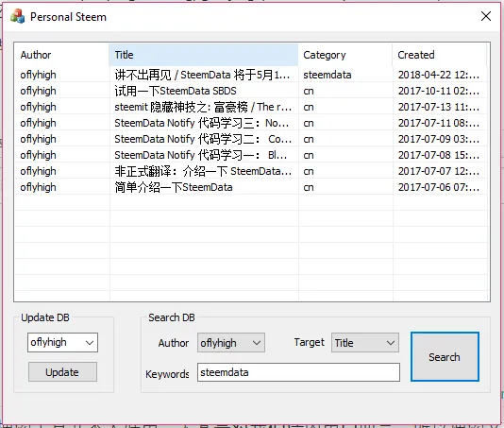Click the Update button
The height and width of the screenshot is (428, 504).
(x=62, y=372)
